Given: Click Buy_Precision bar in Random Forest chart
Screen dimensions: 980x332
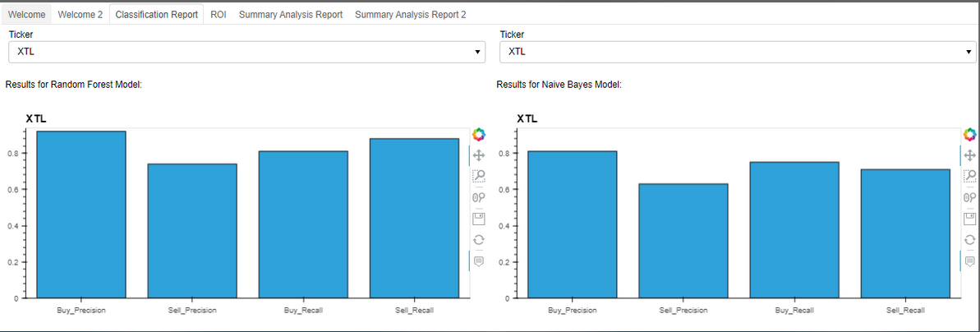Looking at the screenshot, I should [x=81, y=214].
